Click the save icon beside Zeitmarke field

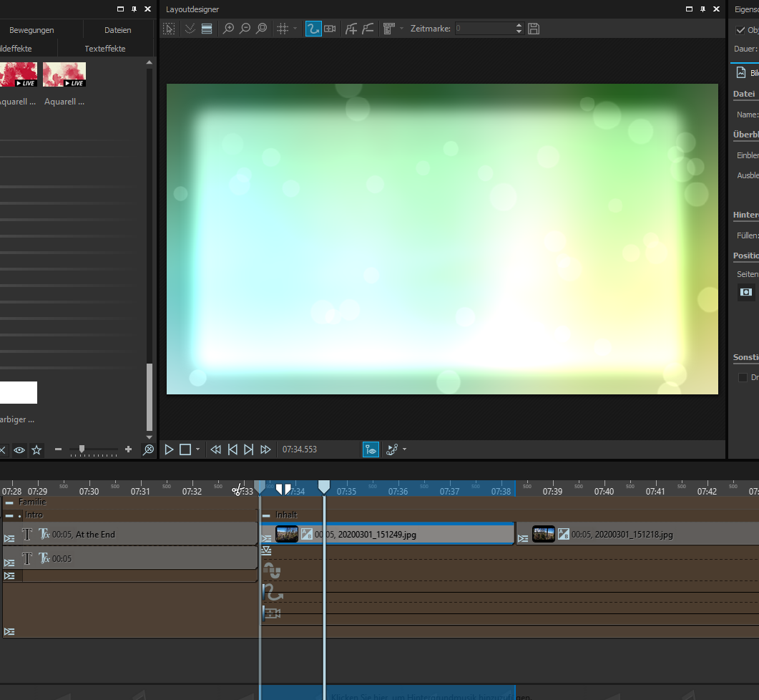point(534,29)
